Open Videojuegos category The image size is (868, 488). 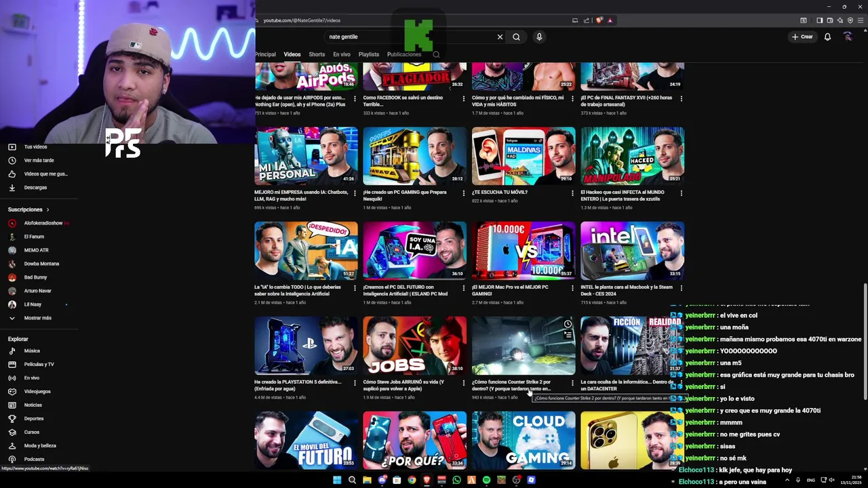tap(29, 392)
